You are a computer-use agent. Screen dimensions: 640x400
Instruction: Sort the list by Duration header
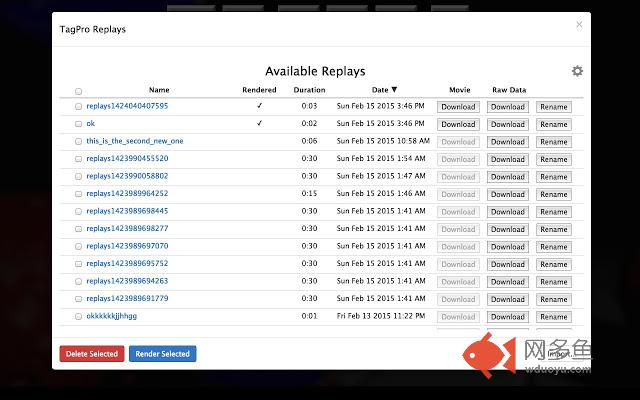[x=309, y=90]
